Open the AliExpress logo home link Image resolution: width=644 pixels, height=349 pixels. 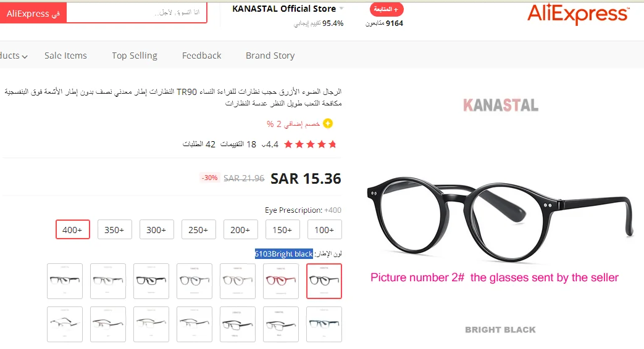pyautogui.click(x=579, y=14)
